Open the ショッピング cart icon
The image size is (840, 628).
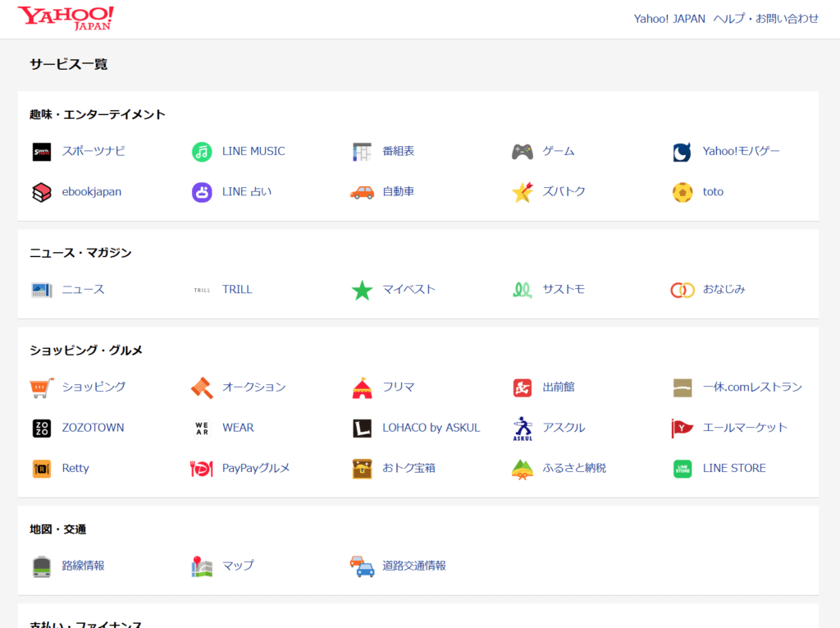(42, 387)
